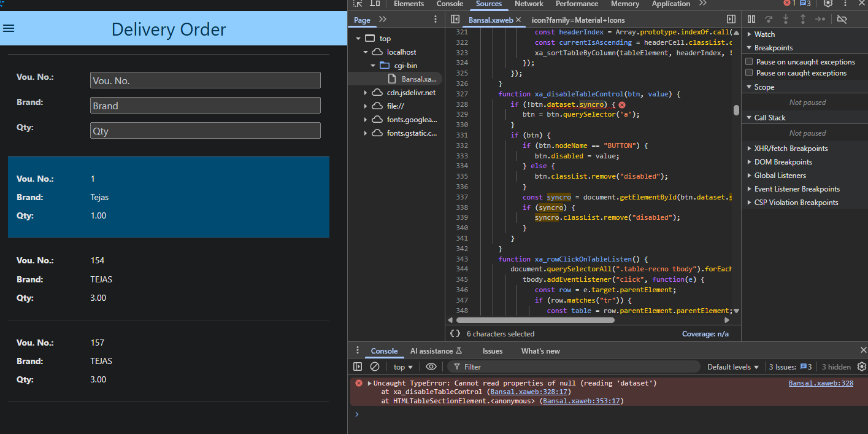This screenshot has height=434, width=868.
Task: Open the top context dropdown in console
Action: [x=403, y=367]
